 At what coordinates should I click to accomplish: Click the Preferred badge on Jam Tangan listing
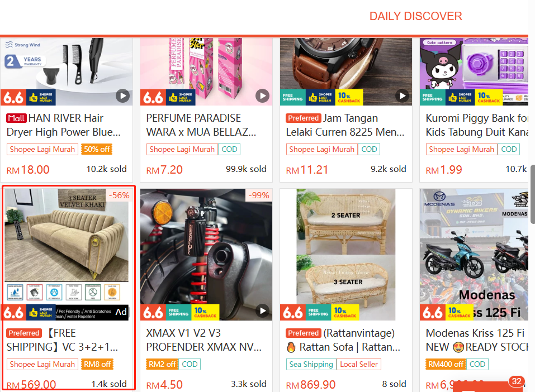point(304,118)
